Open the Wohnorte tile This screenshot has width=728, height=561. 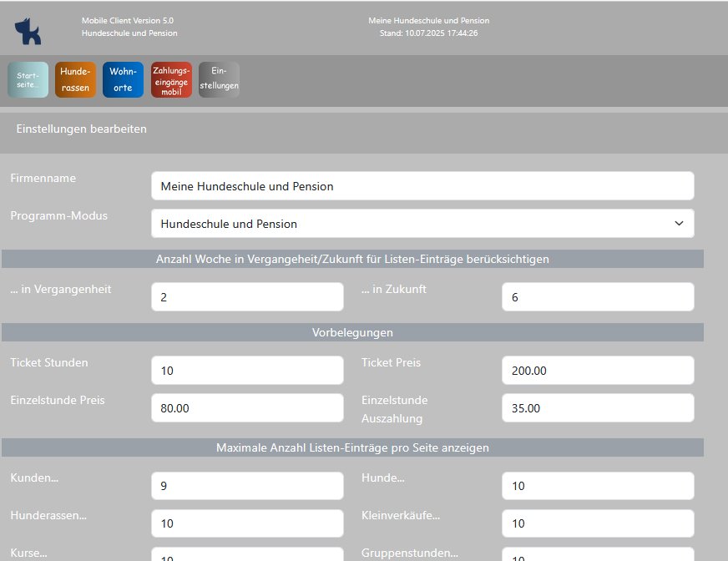(123, 80)
